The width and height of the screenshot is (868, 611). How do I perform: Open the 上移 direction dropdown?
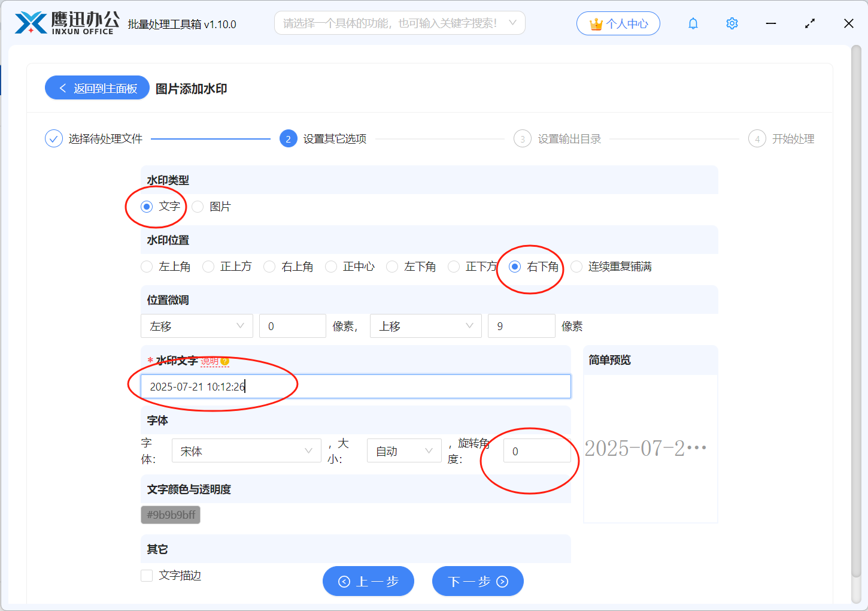pyautogui.click(x=426, y=326)
